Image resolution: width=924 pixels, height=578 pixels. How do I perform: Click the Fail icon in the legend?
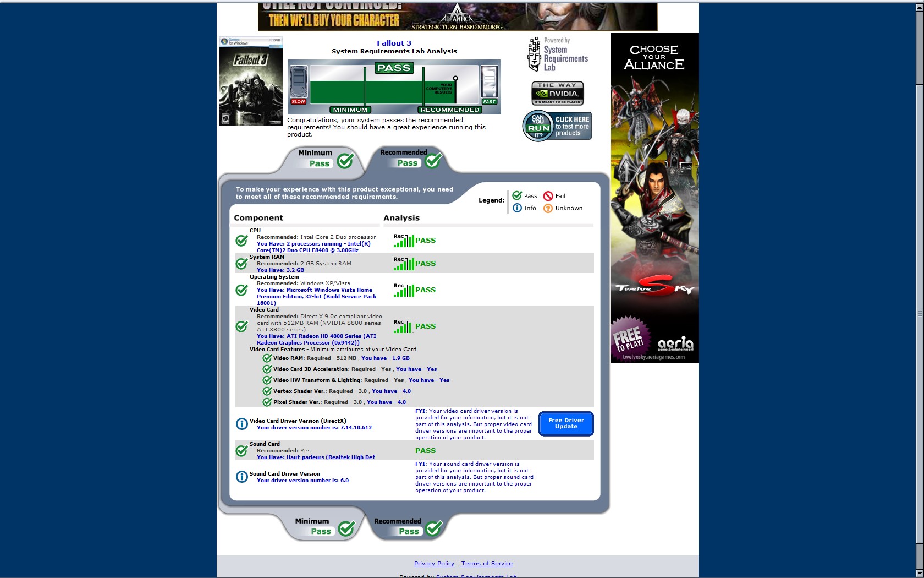[548, 196]
